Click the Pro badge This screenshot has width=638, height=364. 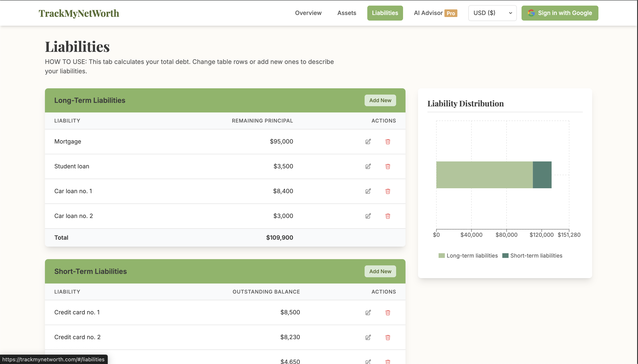click(451, 13)
